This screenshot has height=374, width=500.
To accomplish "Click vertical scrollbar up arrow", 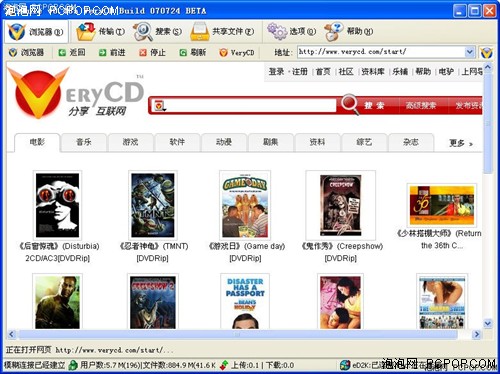I will click(488, 67).
